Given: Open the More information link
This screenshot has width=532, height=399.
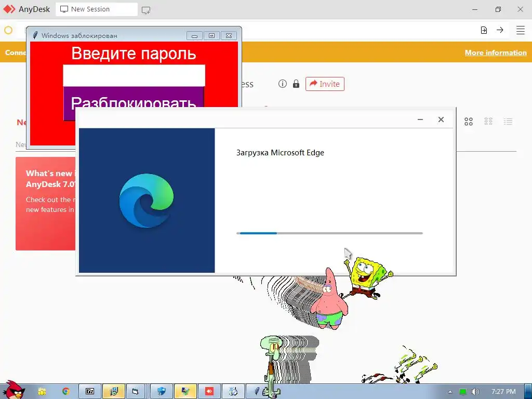Looking at the screenshot, I should pyautogui.click(x=496, y=52).
